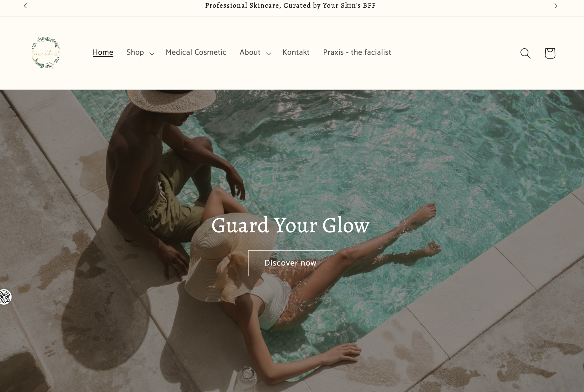Visit Praxis - the facialist link
The height and width of the screenshot is (392, 584).
click(357, 52)
